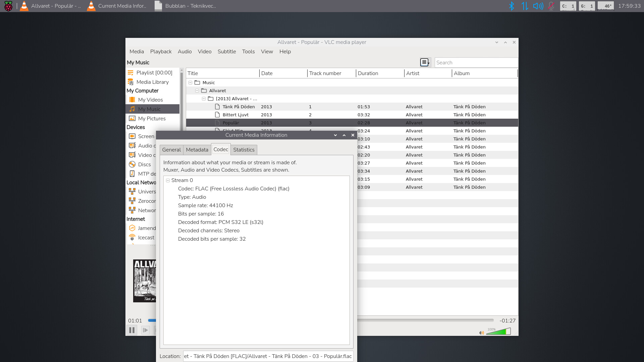
Task: Change playlist view mode icon
Action: coord(425,63)
